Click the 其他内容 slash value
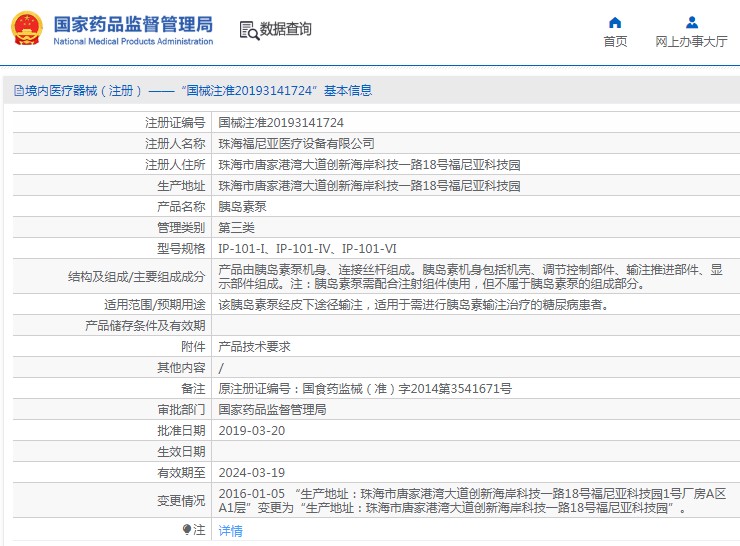 coord(221,368)
